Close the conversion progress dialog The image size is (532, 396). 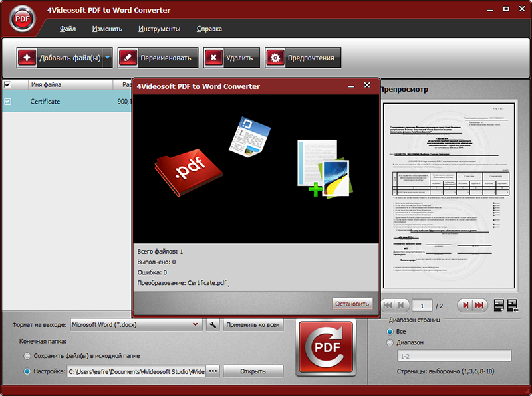click(x=367, y=85)
